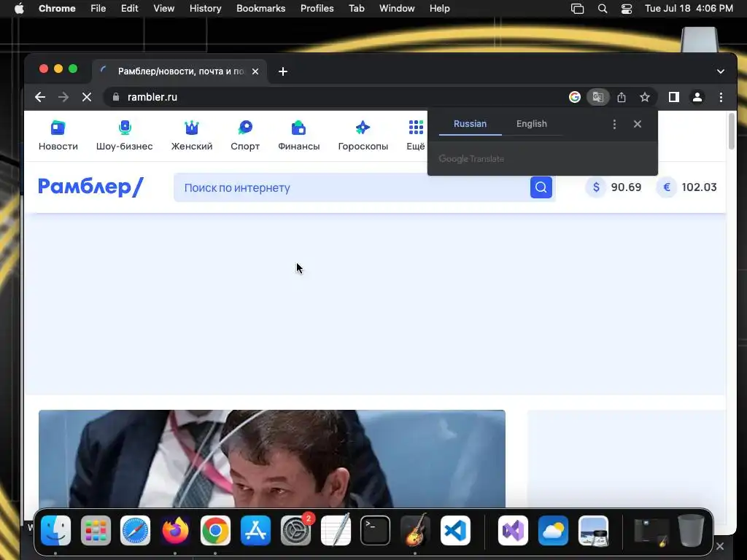Viewport: 747px width, 560px height.
Task: Click the Google account icon in address bar
Action: coord(575,97)
